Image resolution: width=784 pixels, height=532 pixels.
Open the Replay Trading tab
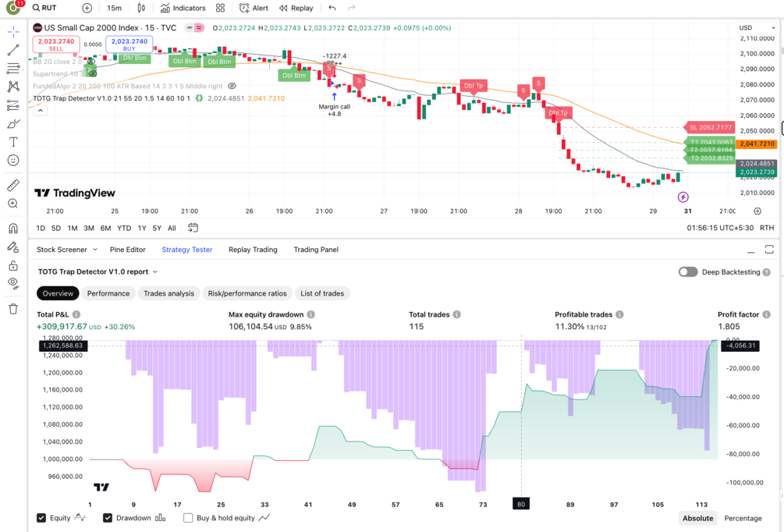tap(253, 250)
